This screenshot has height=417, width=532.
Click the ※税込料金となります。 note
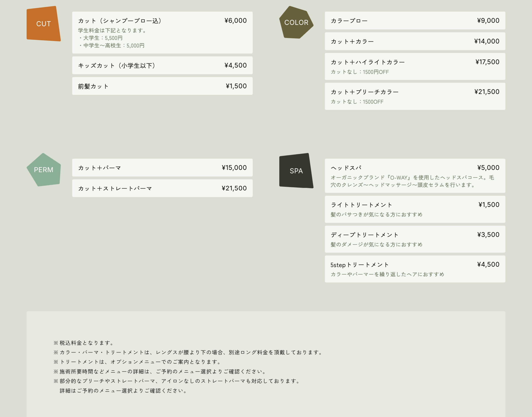pyautogui.click(x=84, y=343)
